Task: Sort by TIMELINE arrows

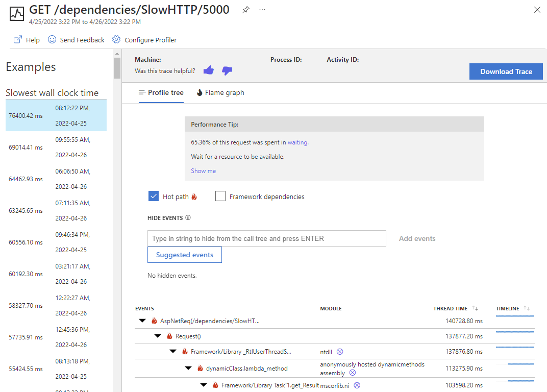Action: tap(527, 308)
